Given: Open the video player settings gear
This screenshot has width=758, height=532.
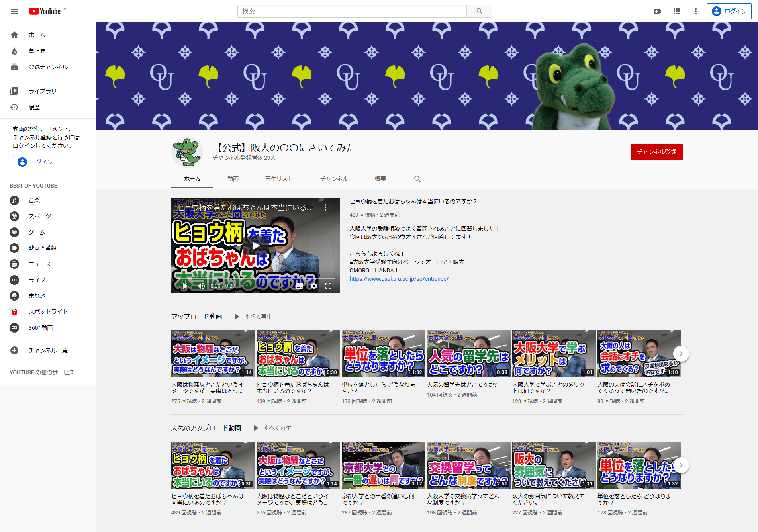Looking at the screenshot, I should [x=314, y=286].
